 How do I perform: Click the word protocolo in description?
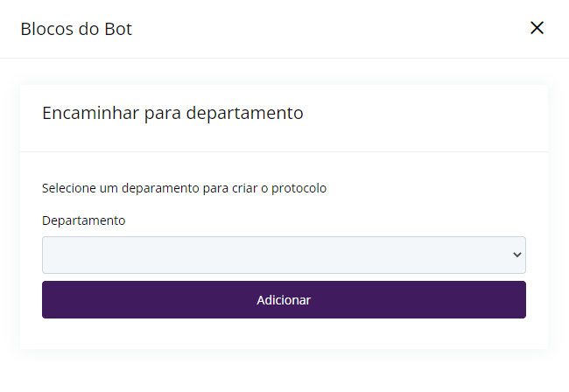point(299,189)
